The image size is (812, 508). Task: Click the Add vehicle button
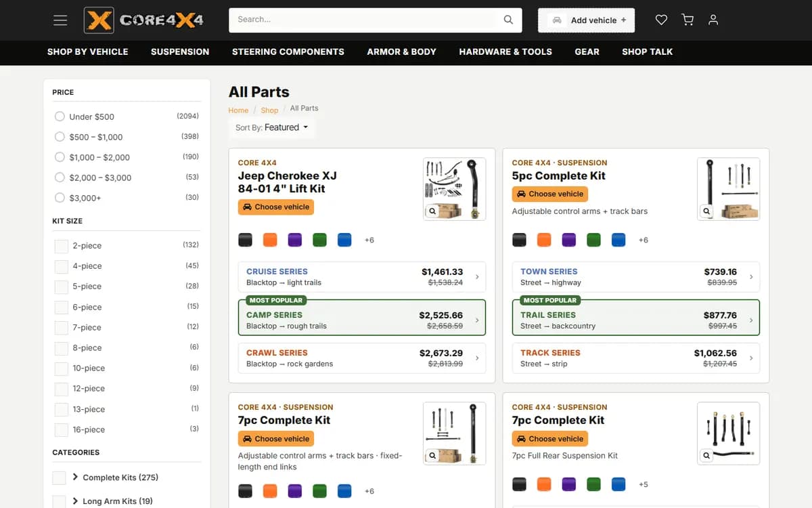click(x=587, y=20)
